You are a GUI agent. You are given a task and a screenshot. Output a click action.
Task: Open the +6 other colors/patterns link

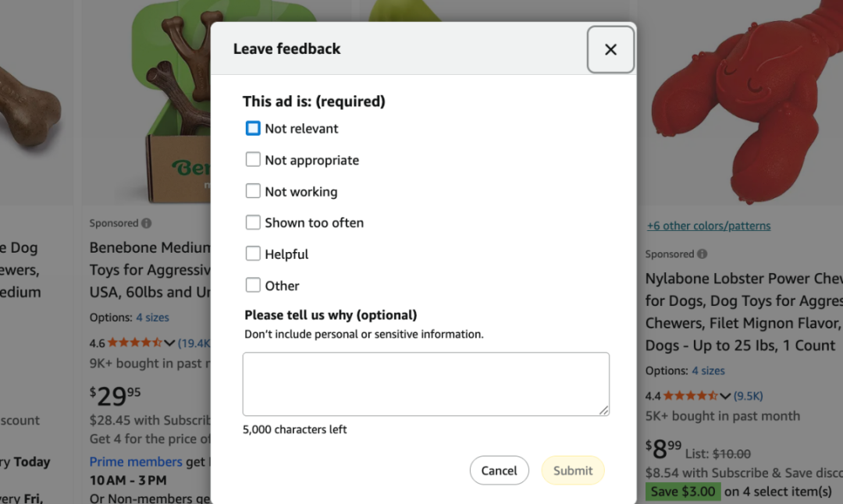pyautogui.click(x=709, y=226)
